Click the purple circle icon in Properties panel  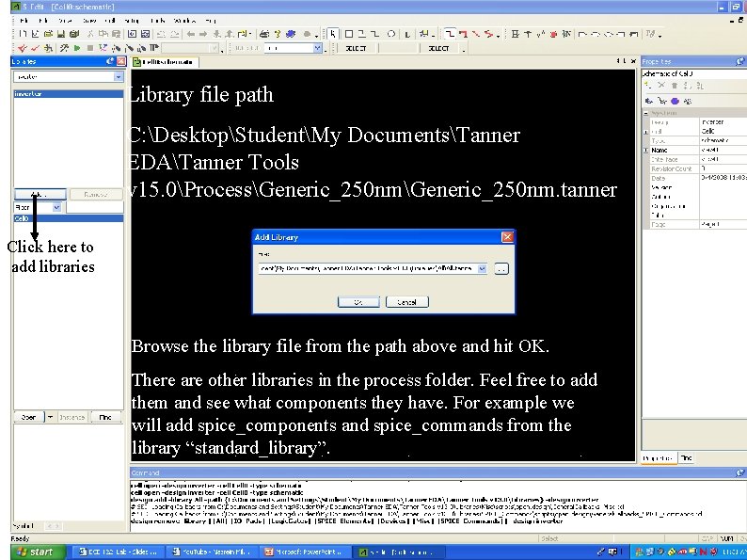click(675, 101)
